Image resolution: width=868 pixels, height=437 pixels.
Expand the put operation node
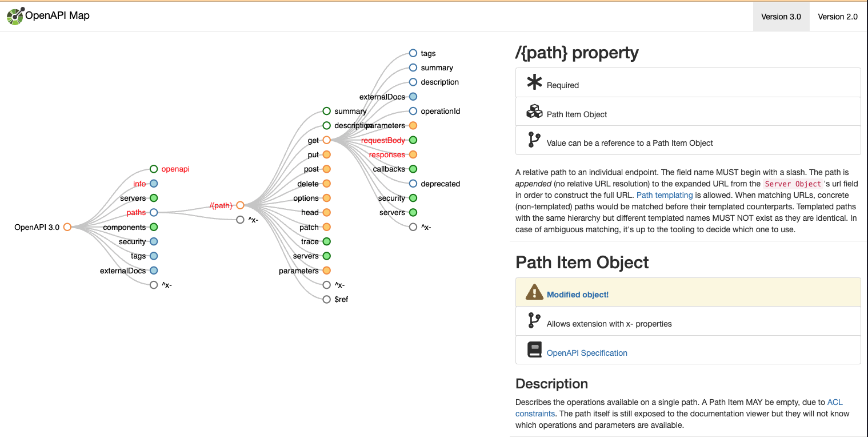(x=327, y=154)
